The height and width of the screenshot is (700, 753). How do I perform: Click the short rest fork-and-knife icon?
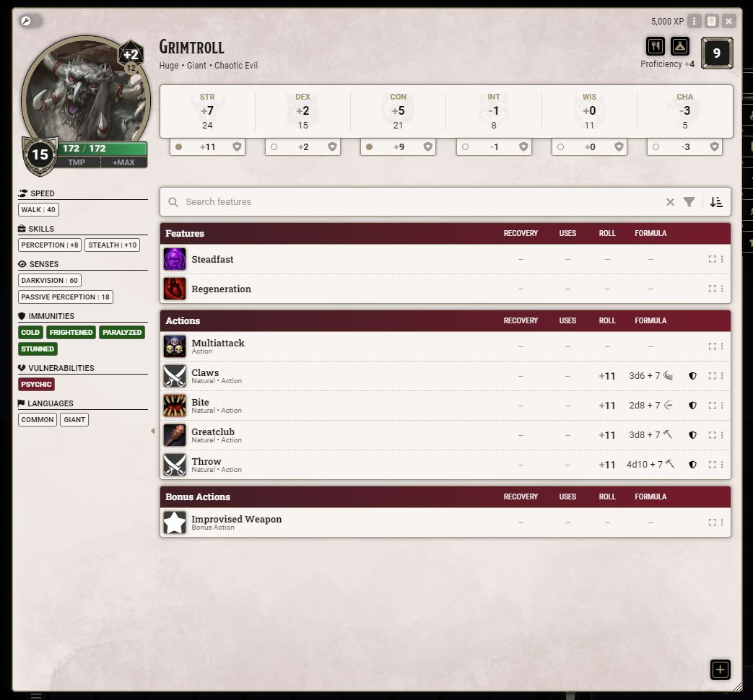point(655,47)
